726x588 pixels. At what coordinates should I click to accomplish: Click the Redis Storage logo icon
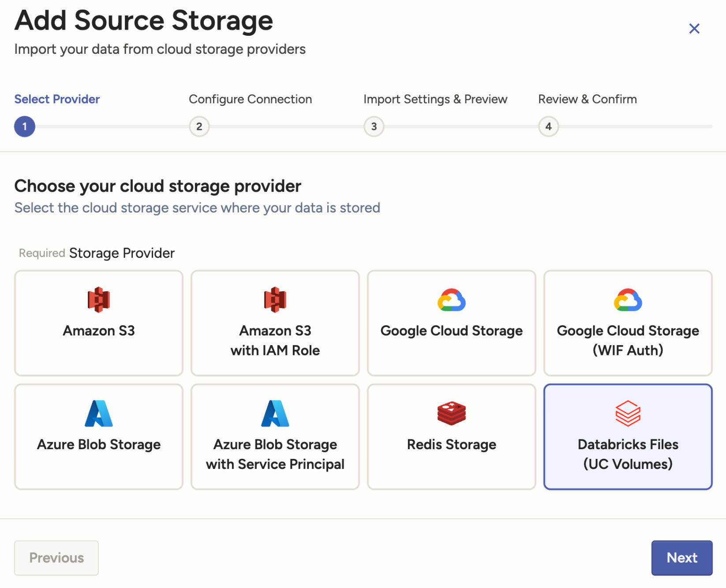[452, 413]
